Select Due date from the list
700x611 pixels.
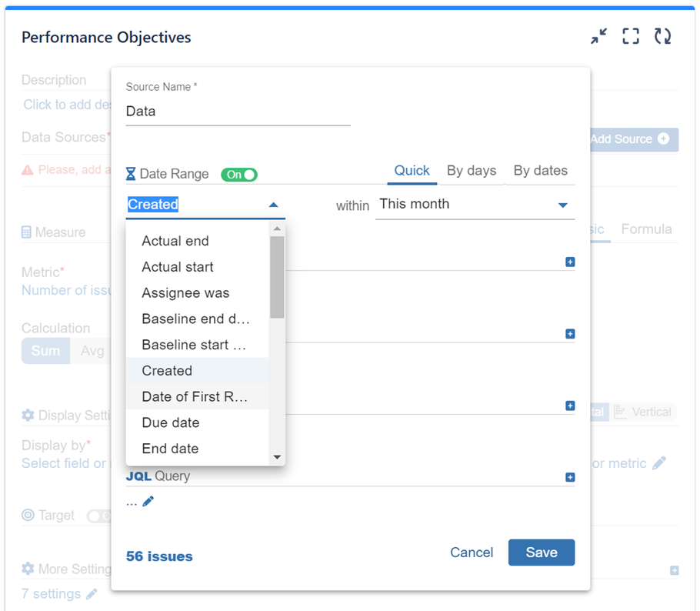click(x=171, y=422)
